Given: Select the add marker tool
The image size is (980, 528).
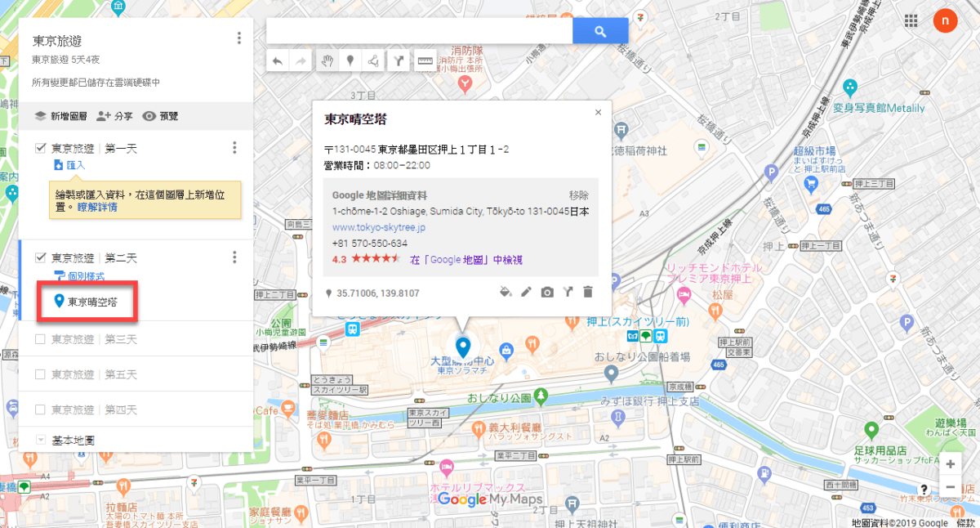Looking at the screenshot, I should point(350,61).
